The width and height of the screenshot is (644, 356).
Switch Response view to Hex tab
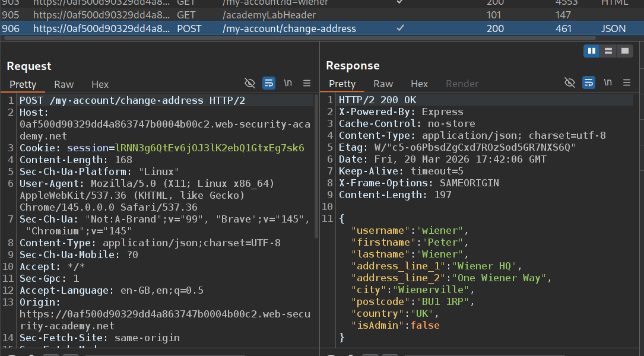(419, 84)
